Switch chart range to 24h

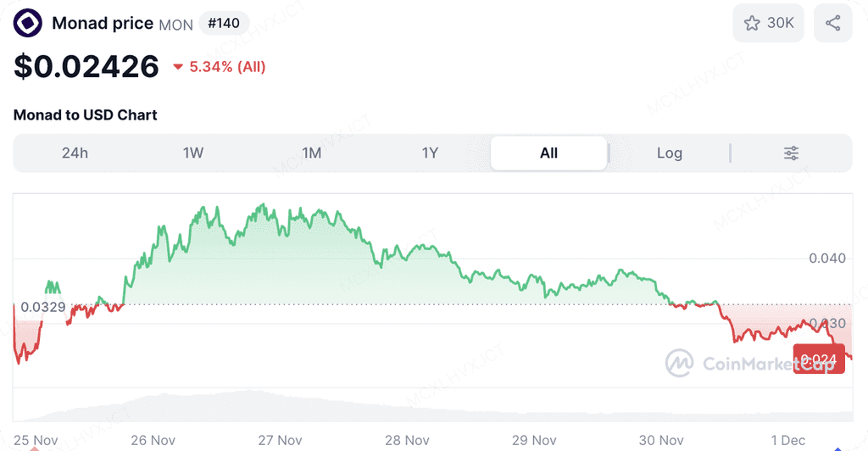pos(75,153)
